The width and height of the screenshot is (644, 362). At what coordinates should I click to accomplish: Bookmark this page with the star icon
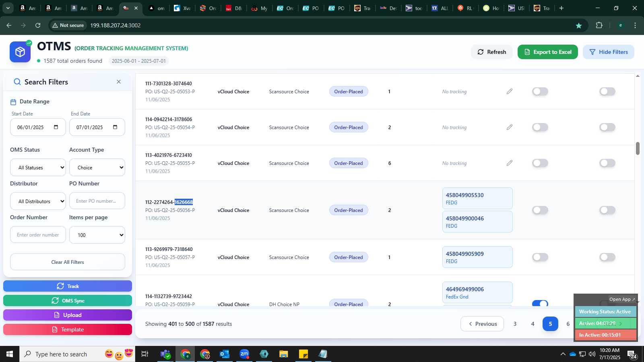(579, 25)
